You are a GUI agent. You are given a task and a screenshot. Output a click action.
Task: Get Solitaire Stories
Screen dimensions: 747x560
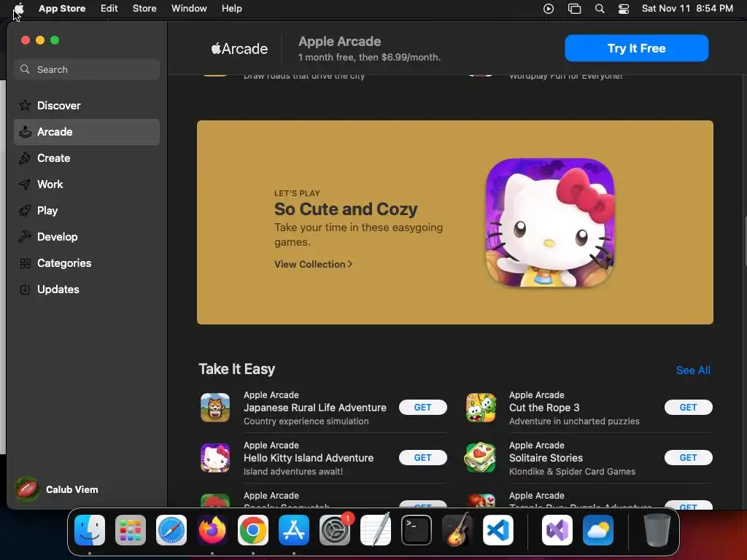[x=688, y=458]
